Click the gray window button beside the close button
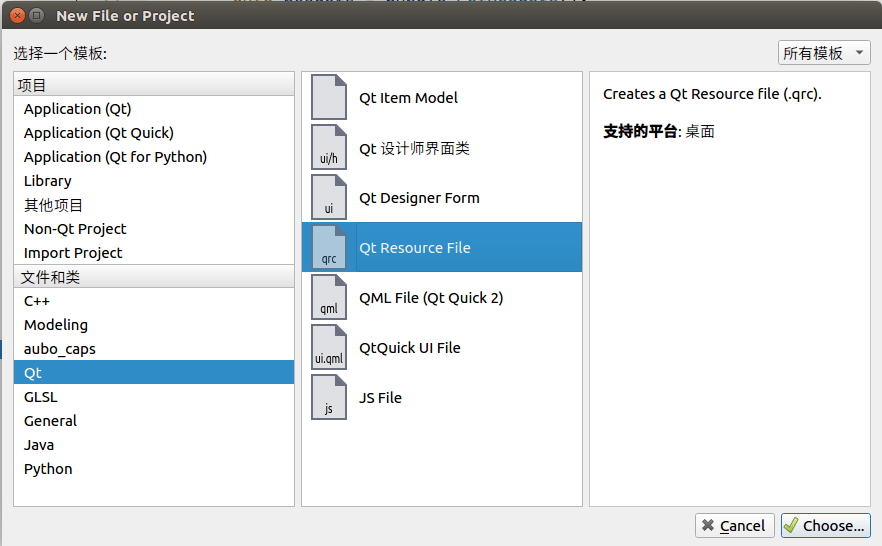This screenshot has height=546, width=882. point(37,16)
